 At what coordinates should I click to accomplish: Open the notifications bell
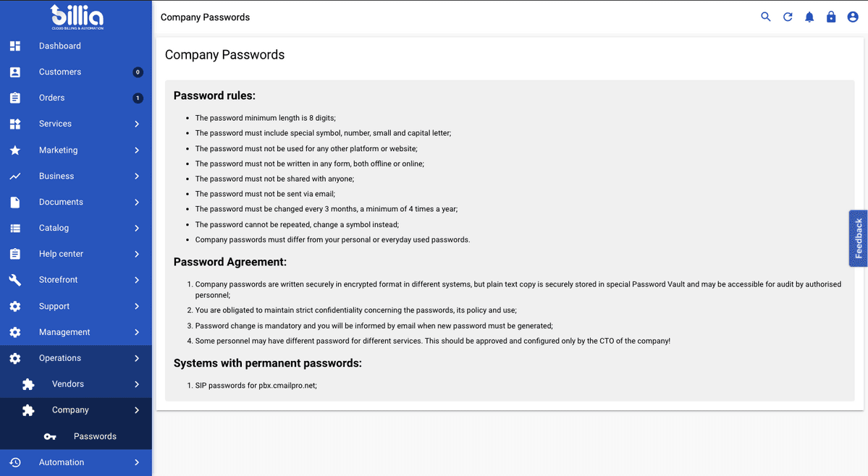click(809, 17)
